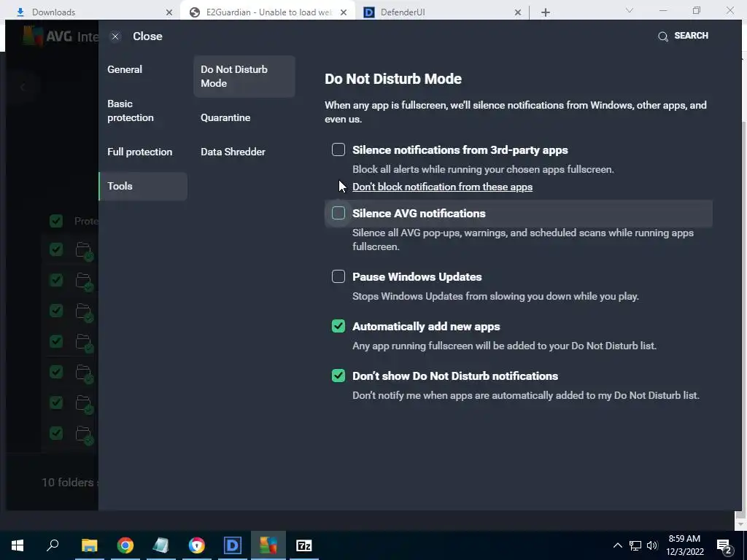Open DefenderUI from the taskbar
This screenshot has height=560, width=747.
point(233,545)
